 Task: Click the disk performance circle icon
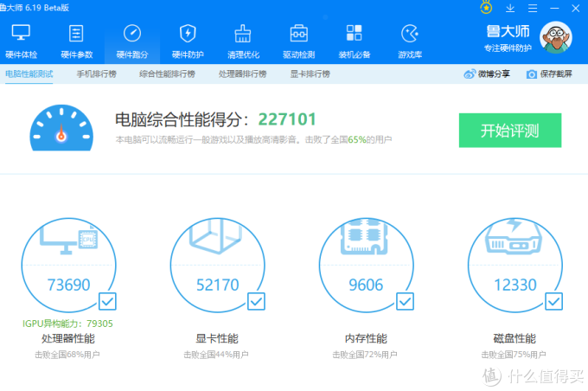click(x=515, y=265)
